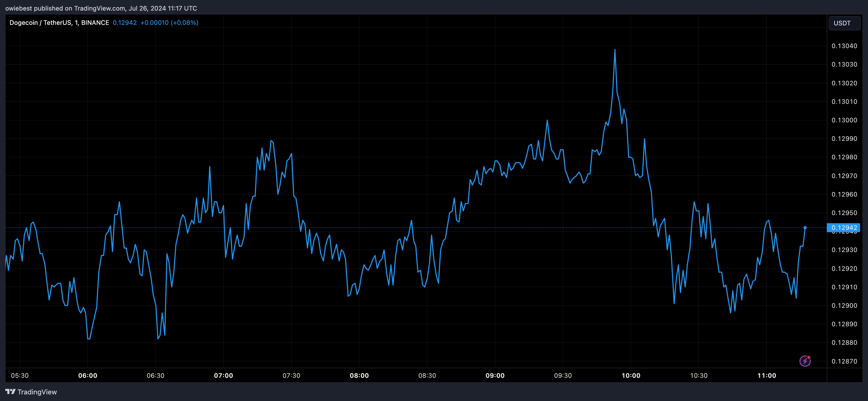Image resolution: width=868 pixels, height=401 pixels.
Task: Click the 06:30 time axis label
Action: [156, 375]
